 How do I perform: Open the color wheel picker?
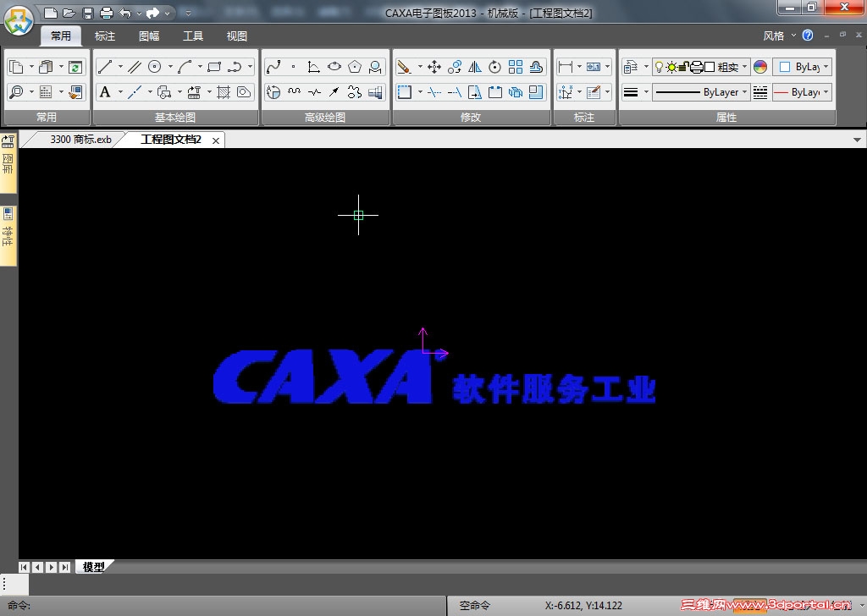click(760, 67)
